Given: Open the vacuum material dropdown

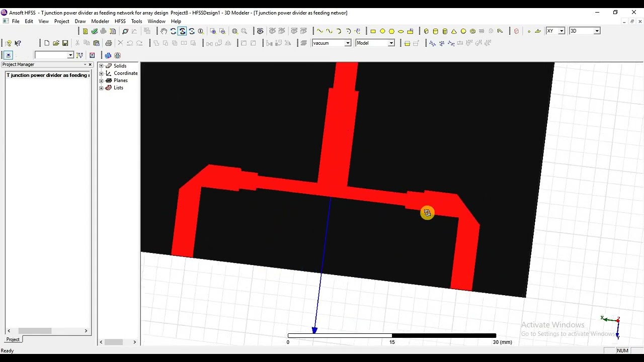Looking at the screenshot, I should pos(348,43).
